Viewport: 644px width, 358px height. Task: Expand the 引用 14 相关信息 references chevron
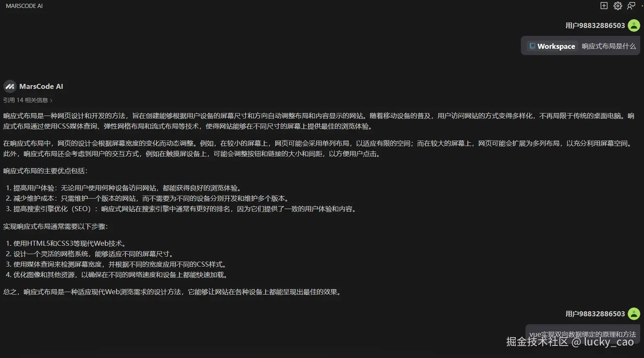click(50, 100)
